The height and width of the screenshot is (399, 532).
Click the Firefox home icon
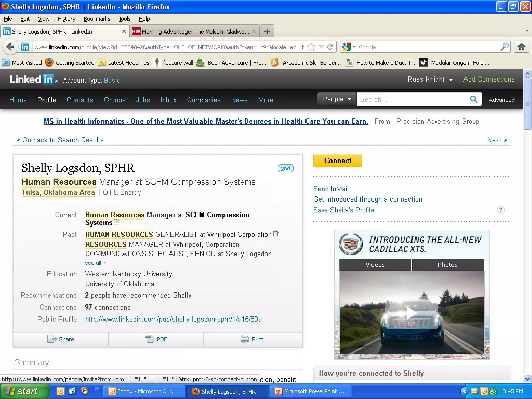[521, 47]
